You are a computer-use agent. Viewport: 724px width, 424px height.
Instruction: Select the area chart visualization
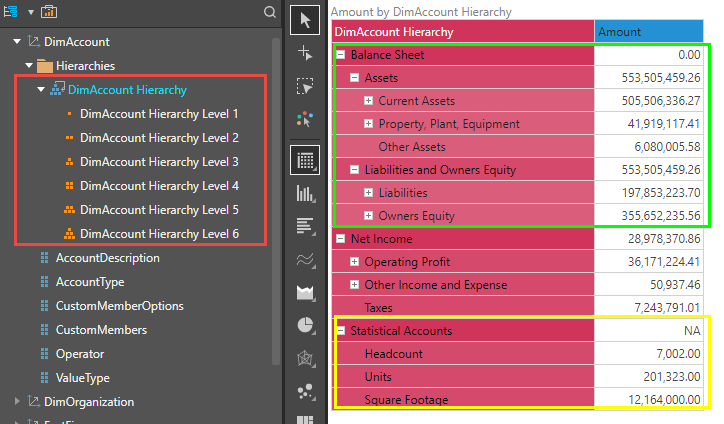pyautogui.click(x=306, y=293)
